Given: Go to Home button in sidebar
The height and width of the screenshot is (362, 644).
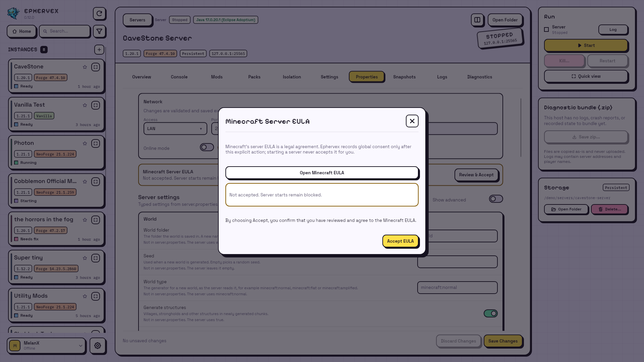Looking at the screenshot, I should pyautogui.click(x=21, y=31).
